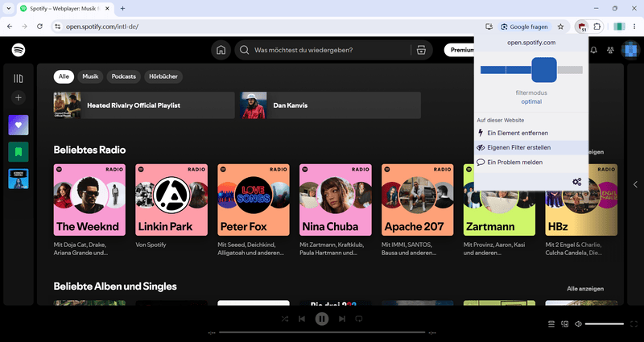The image size is (644, 342).
Task: Click uBlock filter mode slider
Action: [531, 70]
